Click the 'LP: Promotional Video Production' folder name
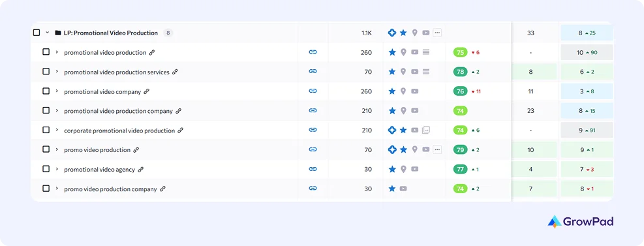644x246 pixels. click(x=110, y=33)
